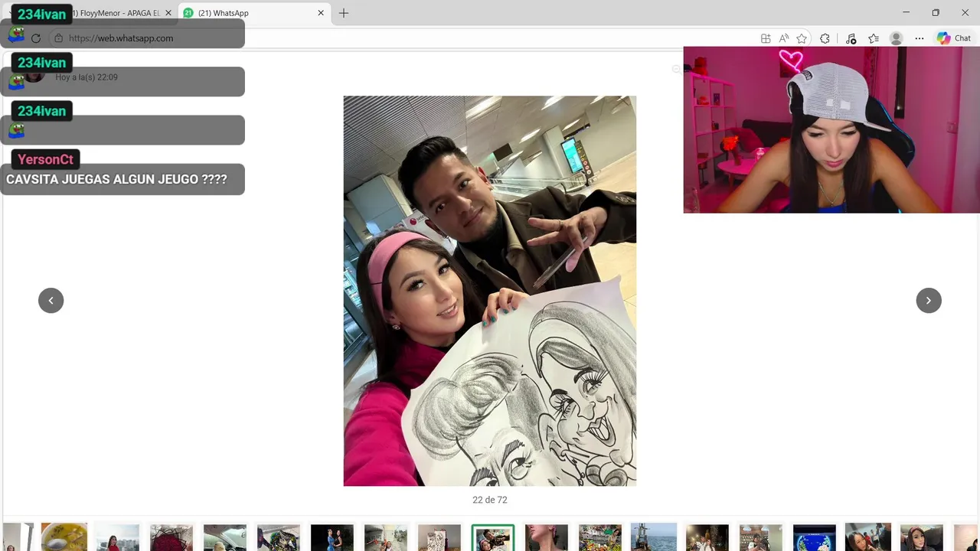Activate Read aloud icon in address bar
The image size is (980, 551).
pos(784,38)
